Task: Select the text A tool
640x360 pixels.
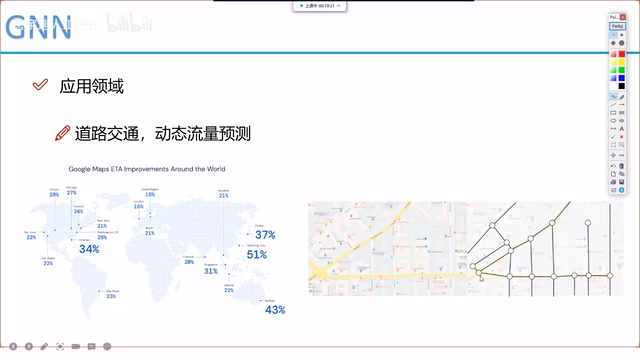Action: 622,129
